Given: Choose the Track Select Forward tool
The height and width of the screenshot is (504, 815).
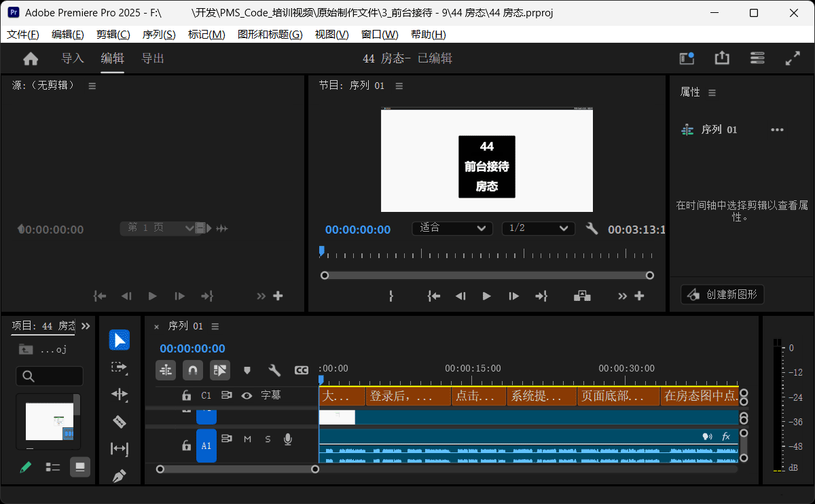Looking at the screenshot, I should [x=120, y=367].
